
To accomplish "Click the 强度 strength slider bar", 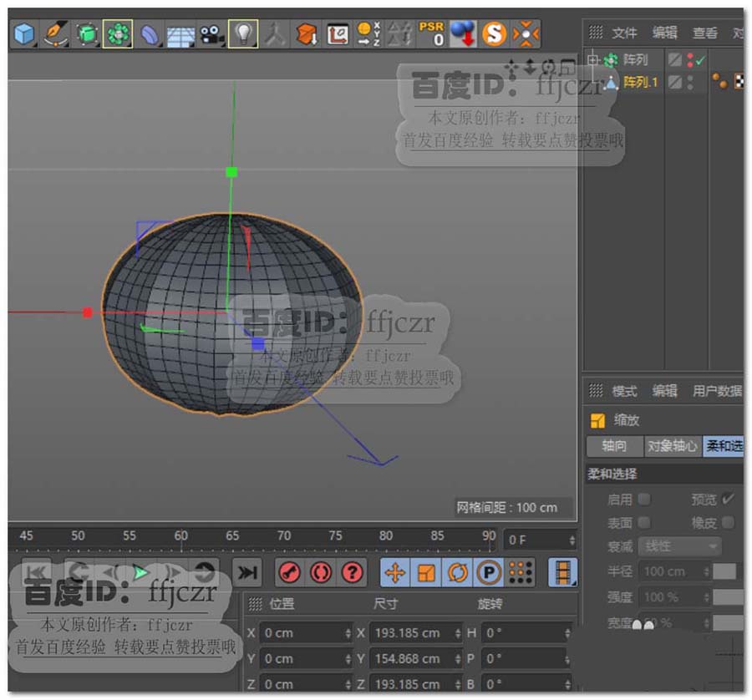I will [728, 597].
